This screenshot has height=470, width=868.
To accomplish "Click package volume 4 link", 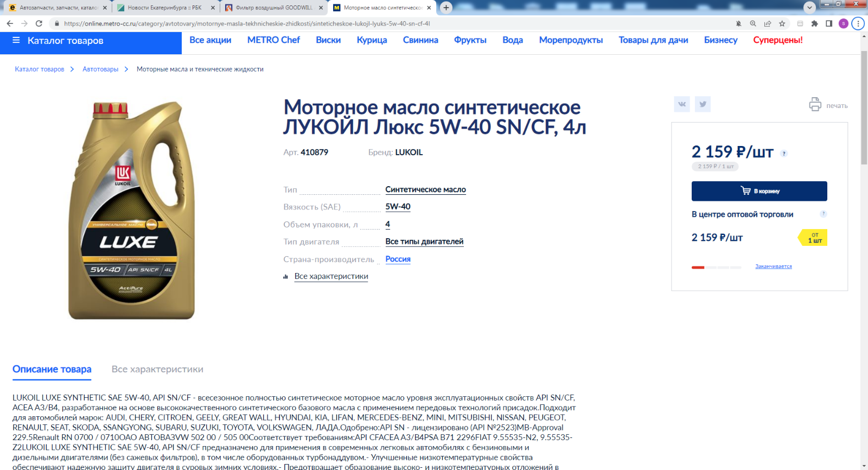I will tap(387, 224).
